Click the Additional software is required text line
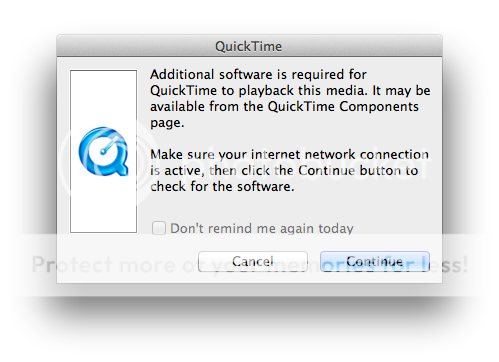The height and width of the screenshot is (362, 499). (258, 74)
